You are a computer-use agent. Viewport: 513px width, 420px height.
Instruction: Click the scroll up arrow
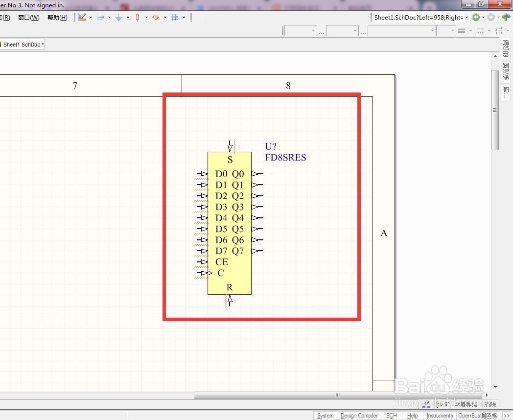pyautogui.click(x=495, y=56)
